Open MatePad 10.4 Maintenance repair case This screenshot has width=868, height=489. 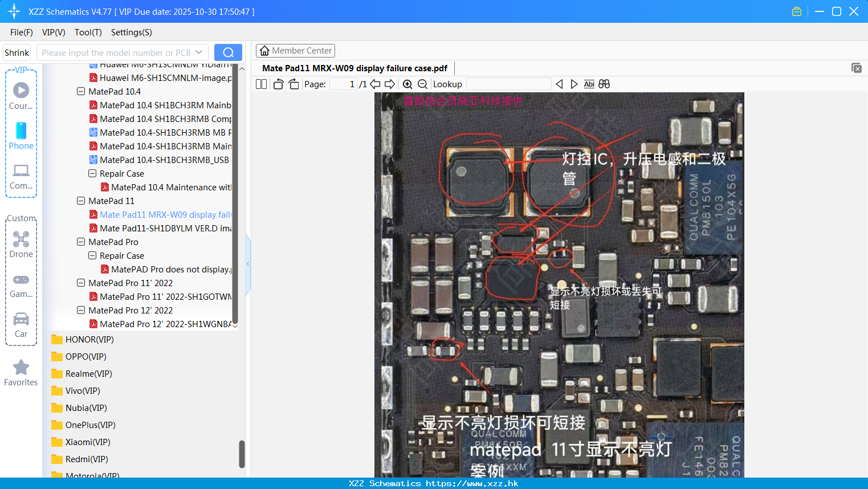[x=166, y=187]
